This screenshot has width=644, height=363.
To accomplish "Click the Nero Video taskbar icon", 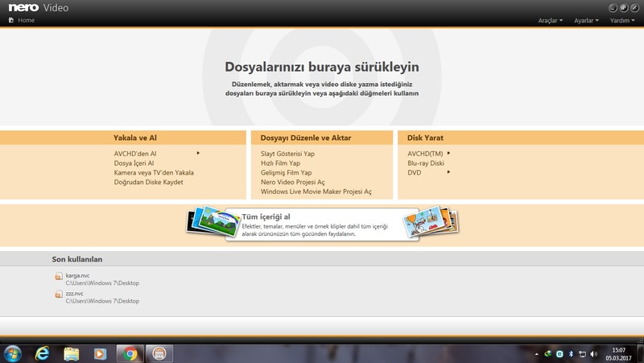I will [159, 353].
